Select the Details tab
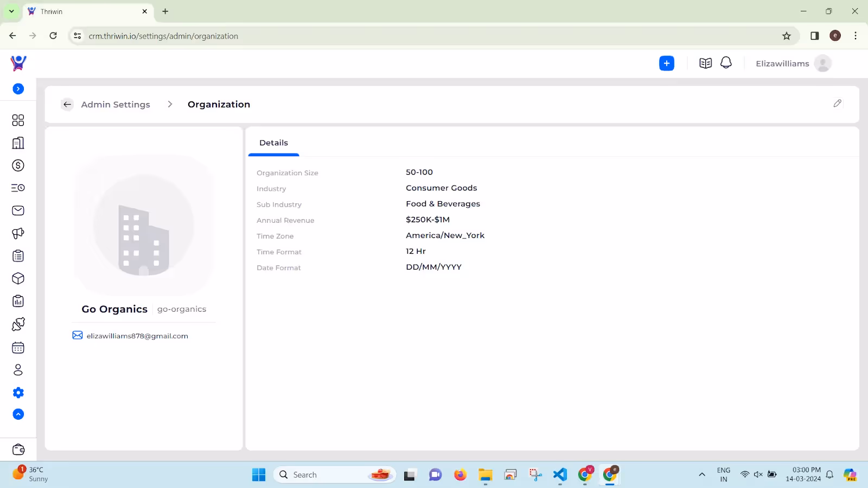868x488 pixels. tap(273, 143)
